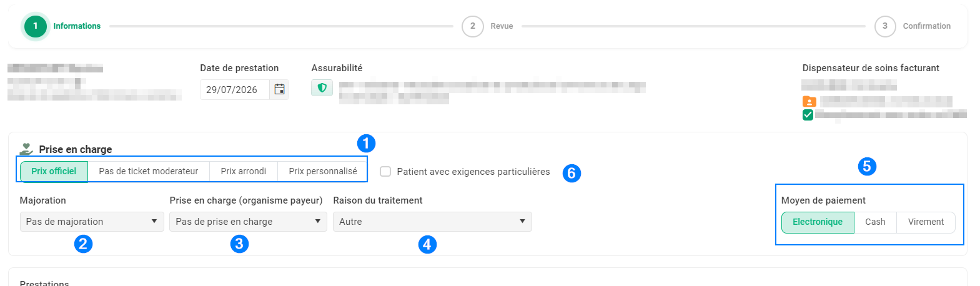Choose the Prix personnalisé option
The height and width of the screenshot is (286, 980).
tap(323, 171)
